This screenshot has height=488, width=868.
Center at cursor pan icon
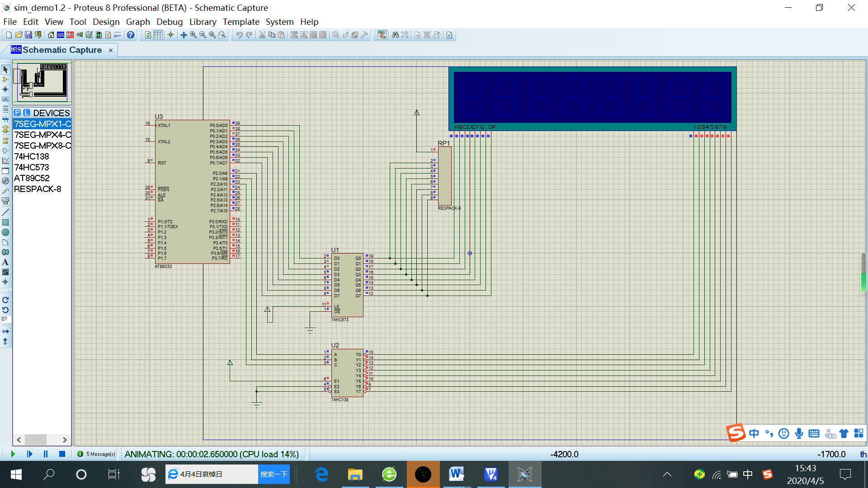pos(184,35)
